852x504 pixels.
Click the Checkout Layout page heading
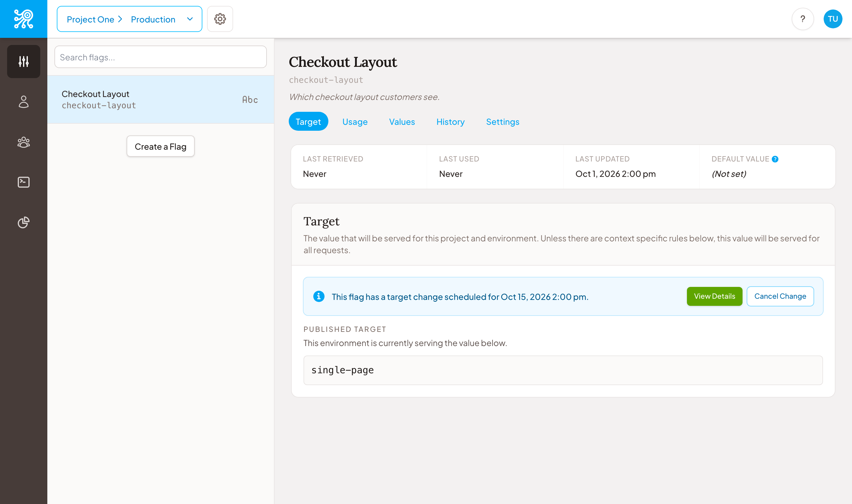click(x=343, y=62)
